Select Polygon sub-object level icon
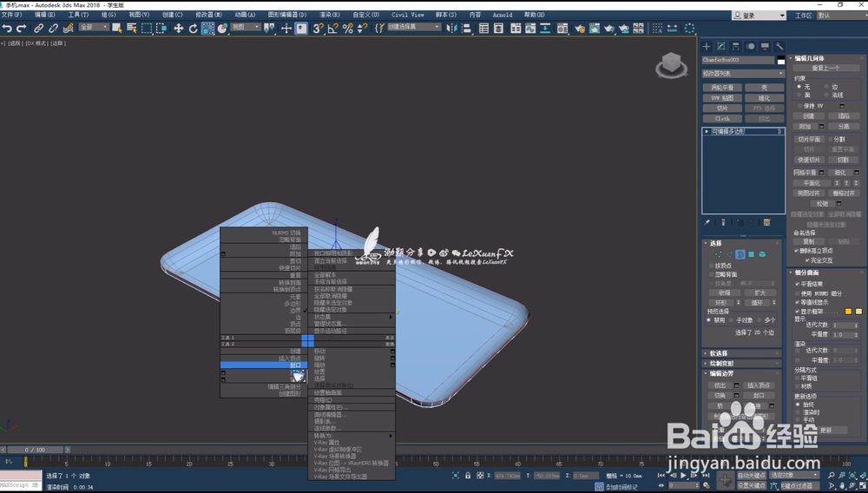This screenshot has height=493, width=868. click(751, 254)
